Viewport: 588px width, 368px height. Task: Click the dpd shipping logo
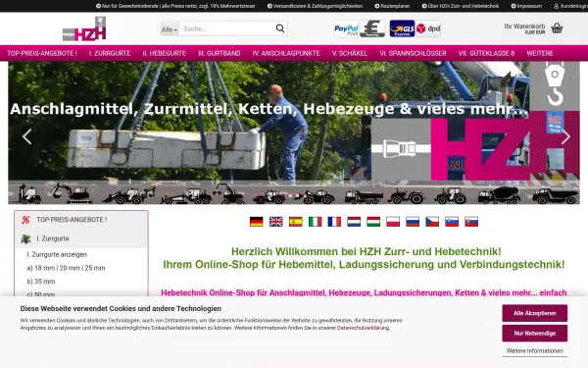428,28
